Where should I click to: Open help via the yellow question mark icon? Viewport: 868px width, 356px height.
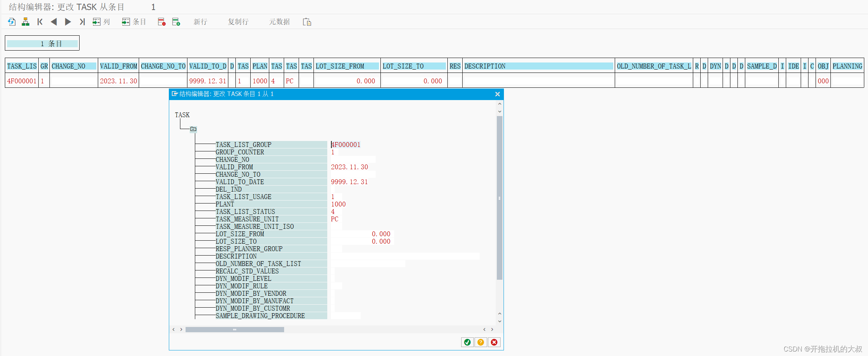click(481, 342)
